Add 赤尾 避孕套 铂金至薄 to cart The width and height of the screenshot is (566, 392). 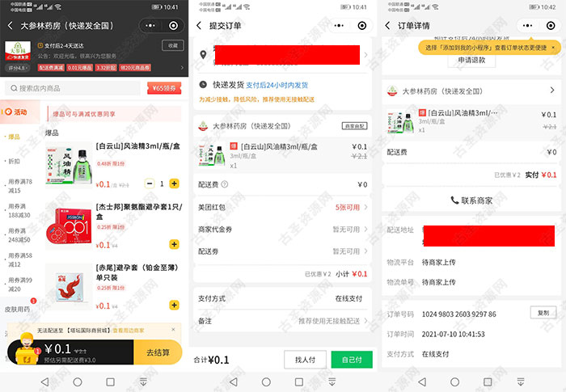(x=174, y=305)
